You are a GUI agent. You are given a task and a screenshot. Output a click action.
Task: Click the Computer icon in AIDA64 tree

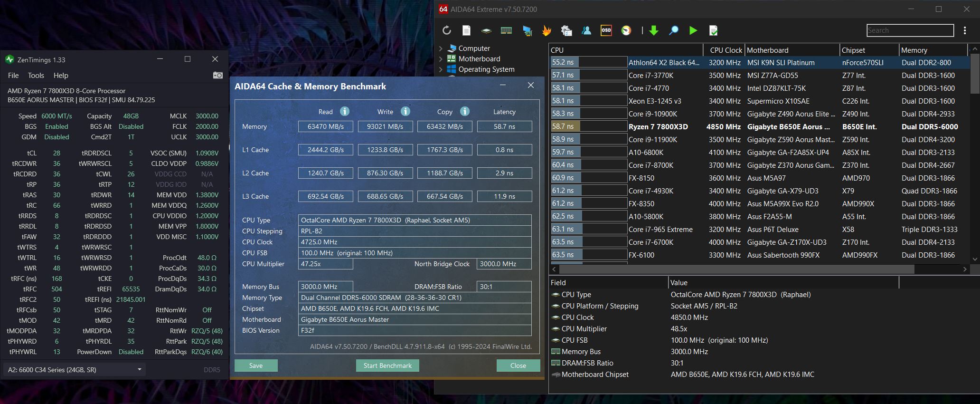point(452,48)
